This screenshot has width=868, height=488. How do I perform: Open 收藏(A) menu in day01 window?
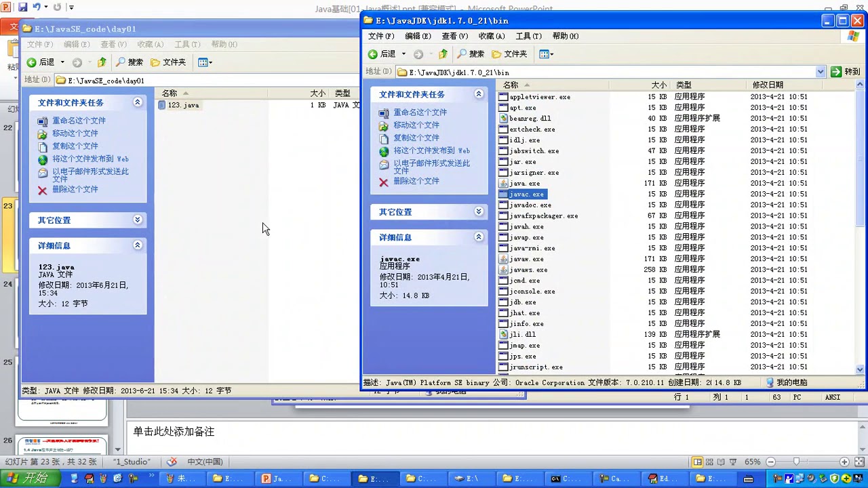pos(150,44)
